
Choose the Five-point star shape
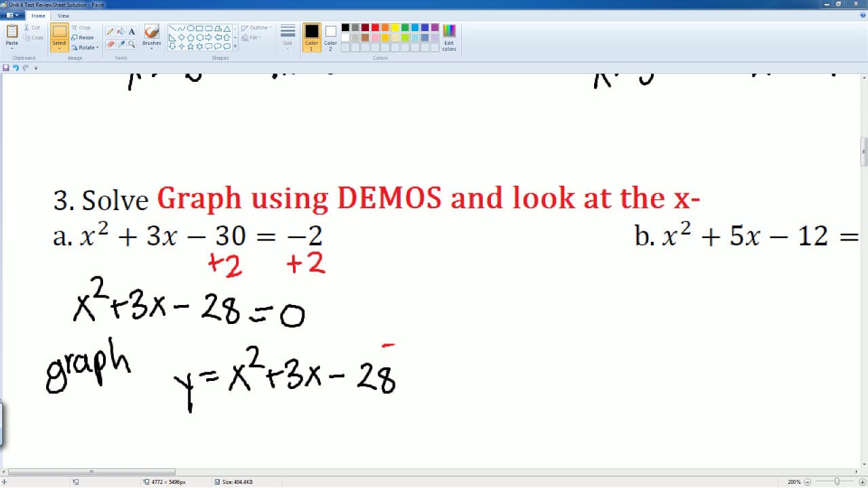point(191,46)
